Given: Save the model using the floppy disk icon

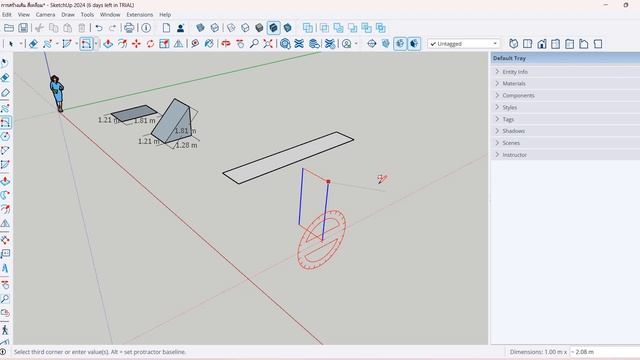Looking at the screenshot, I should point(23,28).
